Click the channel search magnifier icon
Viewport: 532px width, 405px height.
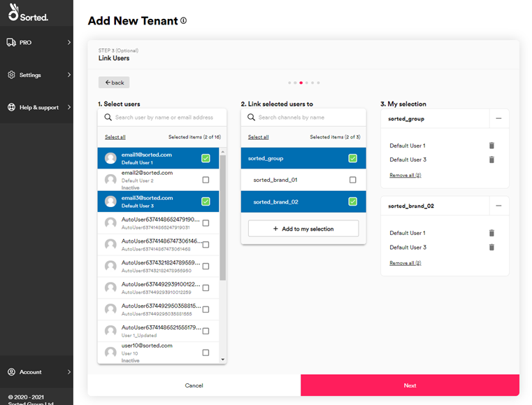pyautogui.click(x=251, y=118)
